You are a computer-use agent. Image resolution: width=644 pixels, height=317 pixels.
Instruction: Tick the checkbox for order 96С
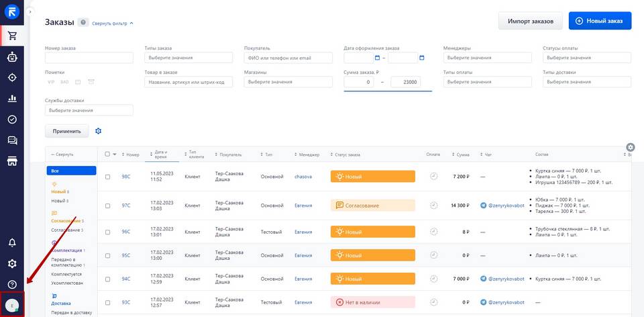point(107,232)
